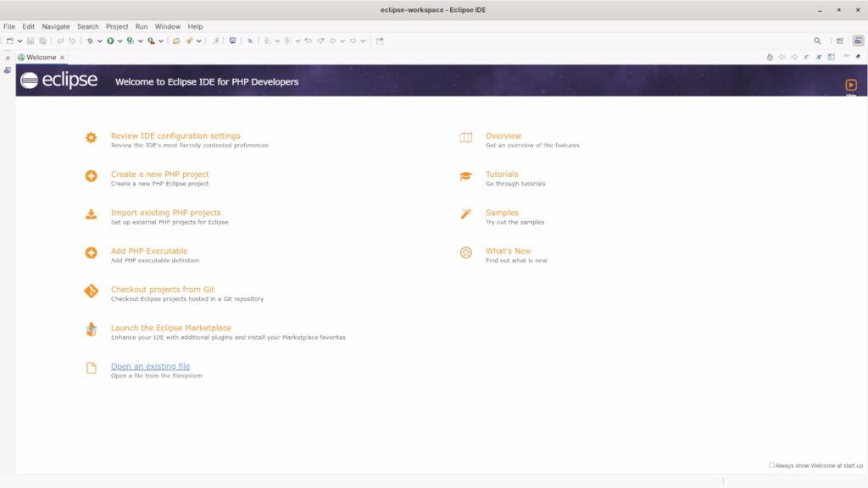This screenshot has height=488, width=868.
Task: Expand the Search toolbar dropdown arrow
Action: click(x=198, y=41)
